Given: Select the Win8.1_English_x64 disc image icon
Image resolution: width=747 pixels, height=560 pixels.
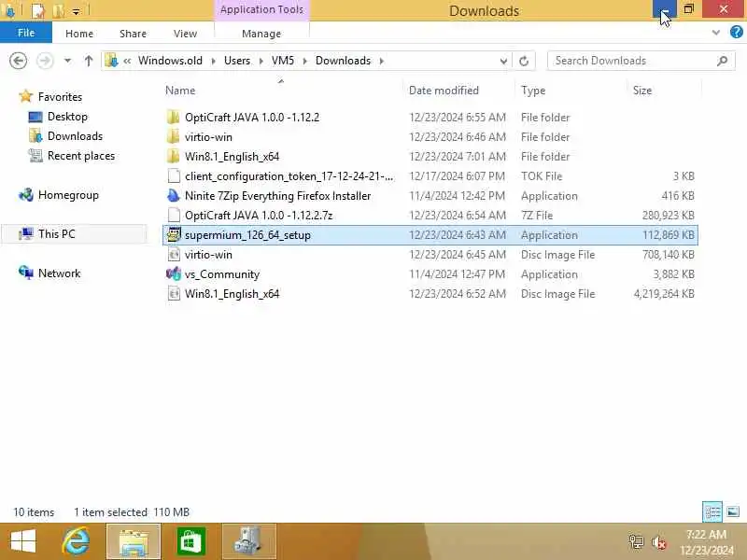Looking at the screenshot, I should click(174, 294).
